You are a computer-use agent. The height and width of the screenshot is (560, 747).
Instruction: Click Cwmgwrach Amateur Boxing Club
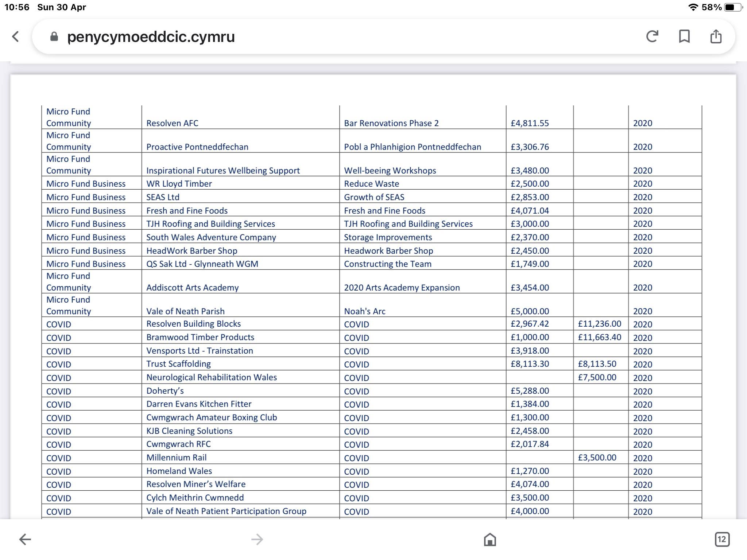(212, 417)
